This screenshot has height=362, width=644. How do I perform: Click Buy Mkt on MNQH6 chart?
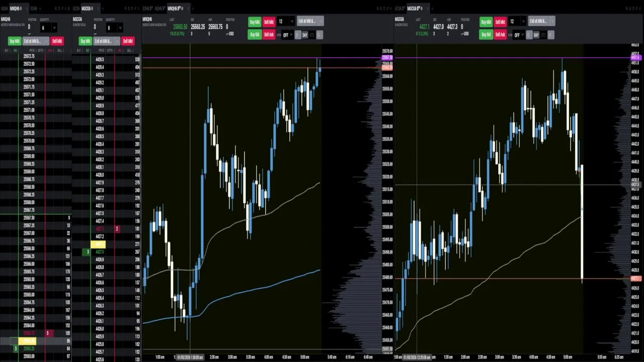coord(255,22)
